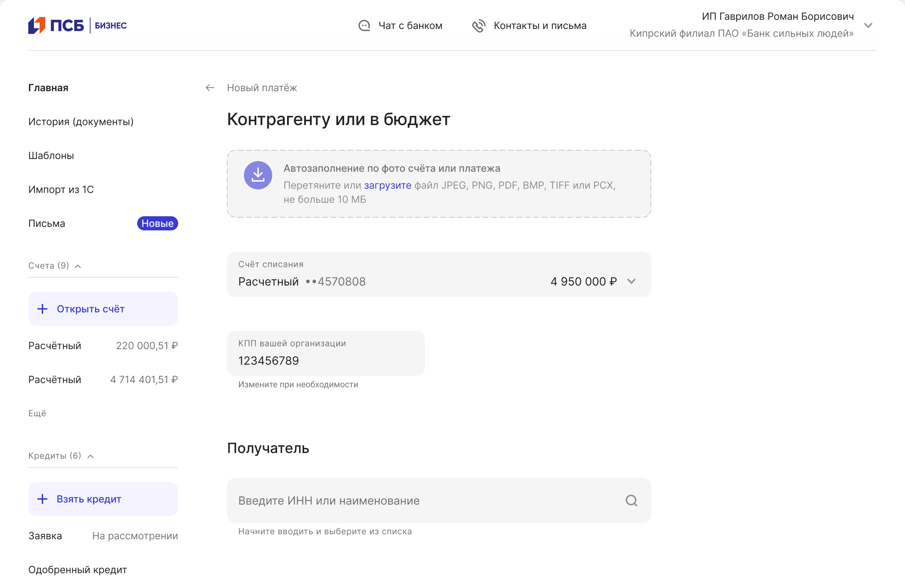Open Письма with Новые badge
Image resolution: width=905 pixels, height=588 pixels.
point(47,223)
